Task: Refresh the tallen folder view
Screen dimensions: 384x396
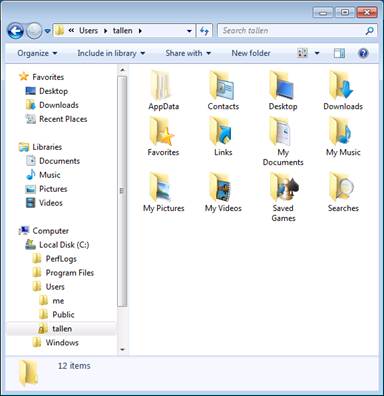Action: (204, 31)
